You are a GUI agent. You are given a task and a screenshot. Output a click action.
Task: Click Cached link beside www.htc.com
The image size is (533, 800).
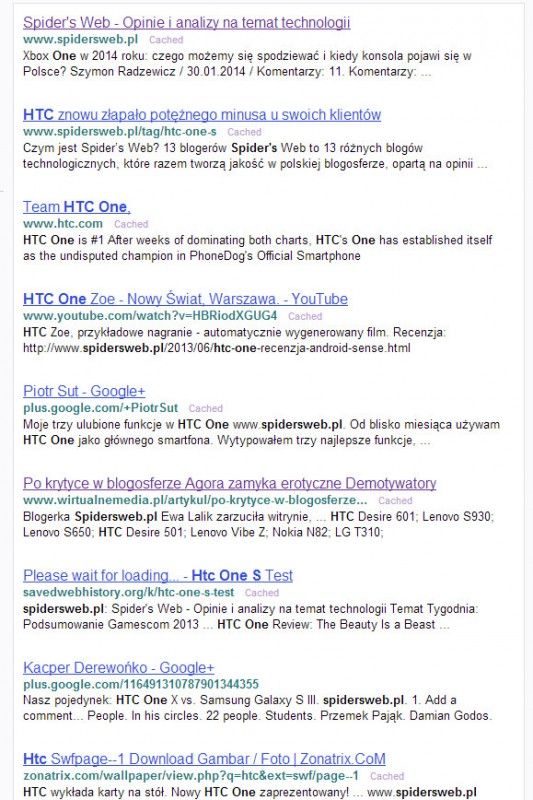coord(131,224)
